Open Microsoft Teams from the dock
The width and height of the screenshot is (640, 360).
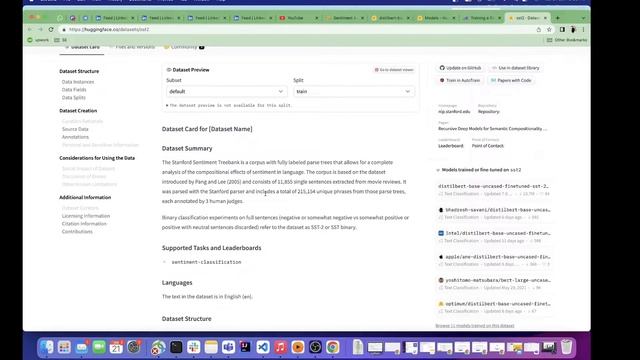tap(228, 347)
